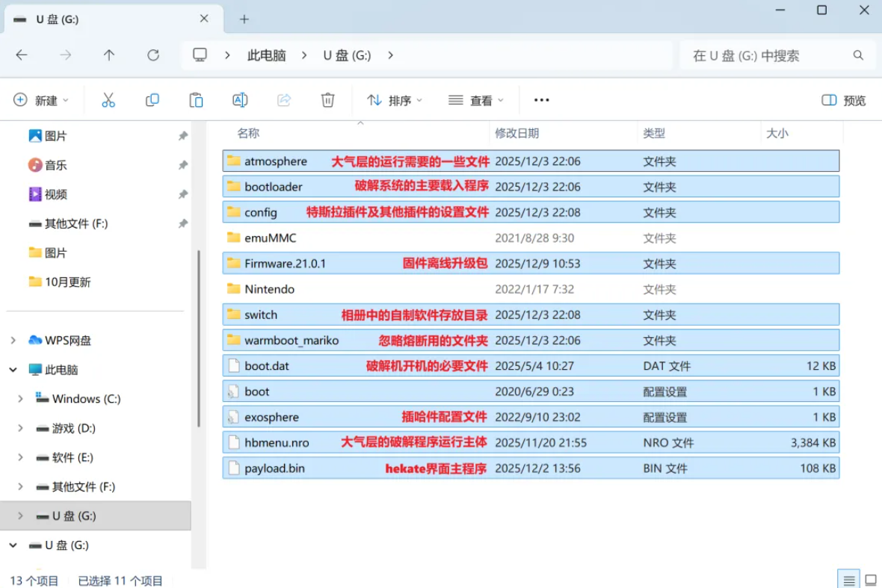
Task: Select the Rename icon in the toolbar
Action: (x=240, y=99)
